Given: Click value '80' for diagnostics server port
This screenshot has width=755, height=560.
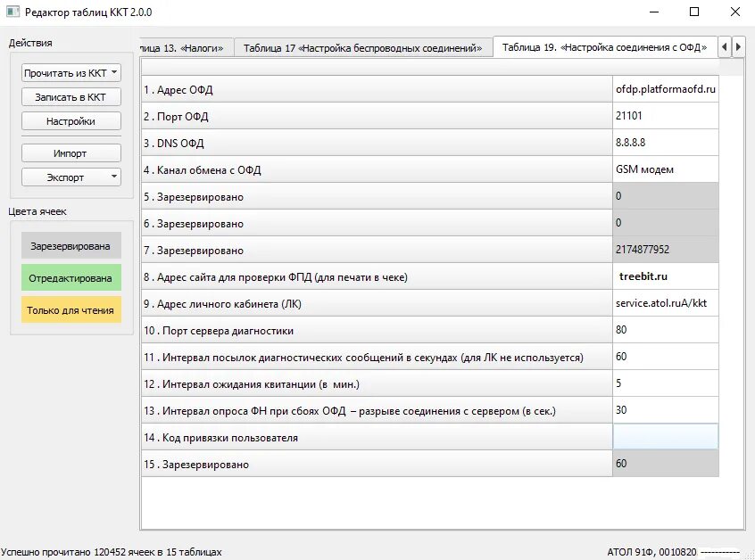Looking at the screenshot, I should (666, 330).
